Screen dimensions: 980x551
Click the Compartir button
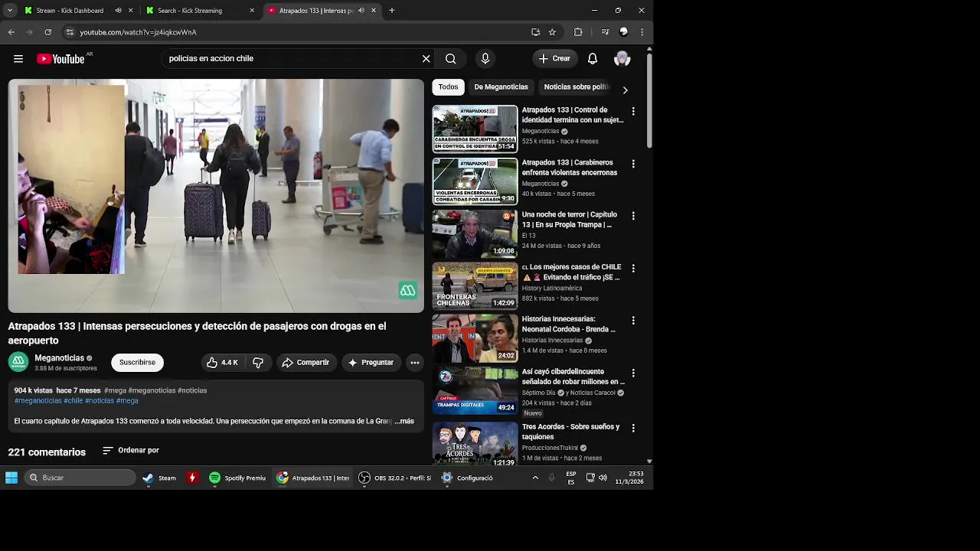click(x=305, y=363)
